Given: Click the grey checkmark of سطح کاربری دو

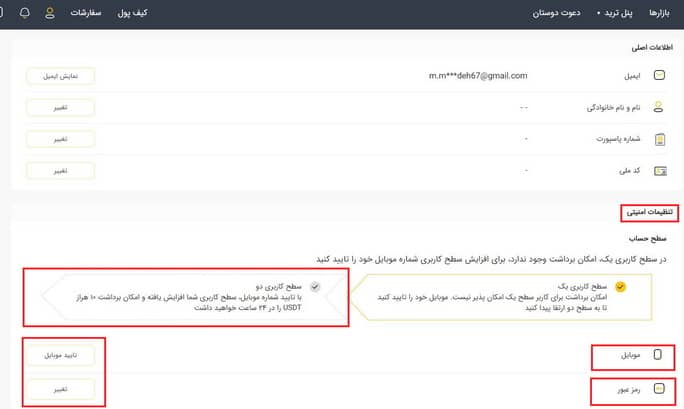Looking at the screenshot, I should pyautogui.click(x=315, y=286).
